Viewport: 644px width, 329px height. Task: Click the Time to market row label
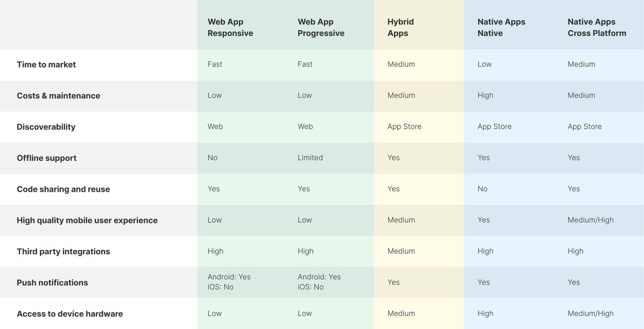pos(46,64)
